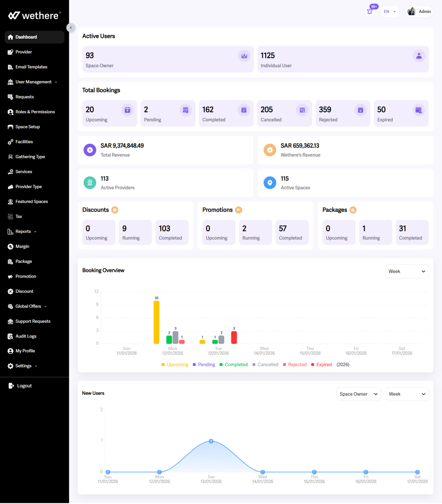This screenshot has width=442, height=504.
Task: Click the Logout button
Action: pos(24,386)
